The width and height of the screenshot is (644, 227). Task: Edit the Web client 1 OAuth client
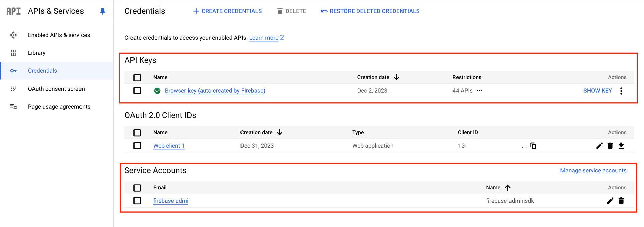click(599, 146)
